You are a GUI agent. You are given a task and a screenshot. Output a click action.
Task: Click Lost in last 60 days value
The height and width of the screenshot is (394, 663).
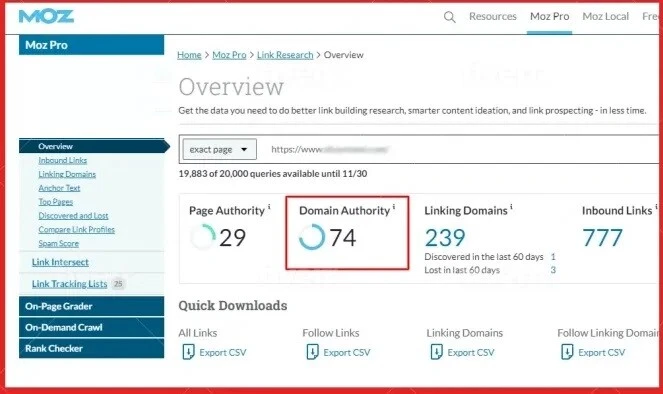click(x=553, y=270)
